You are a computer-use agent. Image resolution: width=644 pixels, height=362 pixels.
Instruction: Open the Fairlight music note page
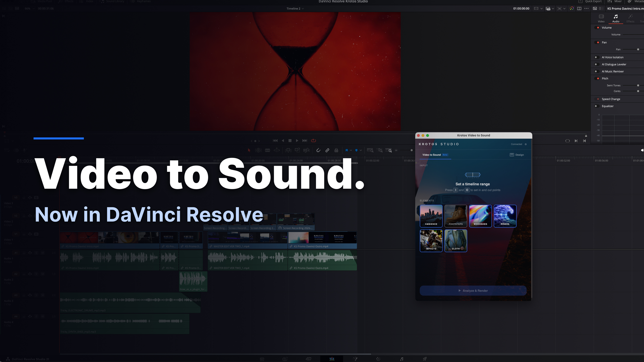pyautogui.click(x=401, y=359)
